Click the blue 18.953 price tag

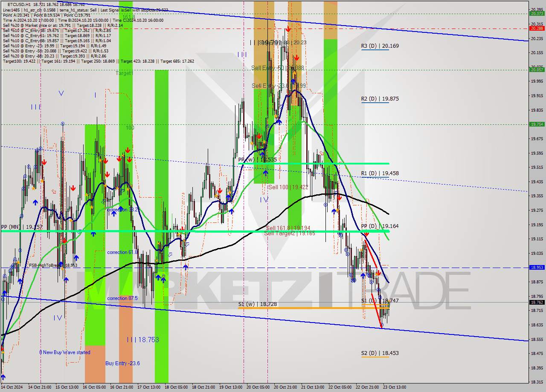pos(537,268)
